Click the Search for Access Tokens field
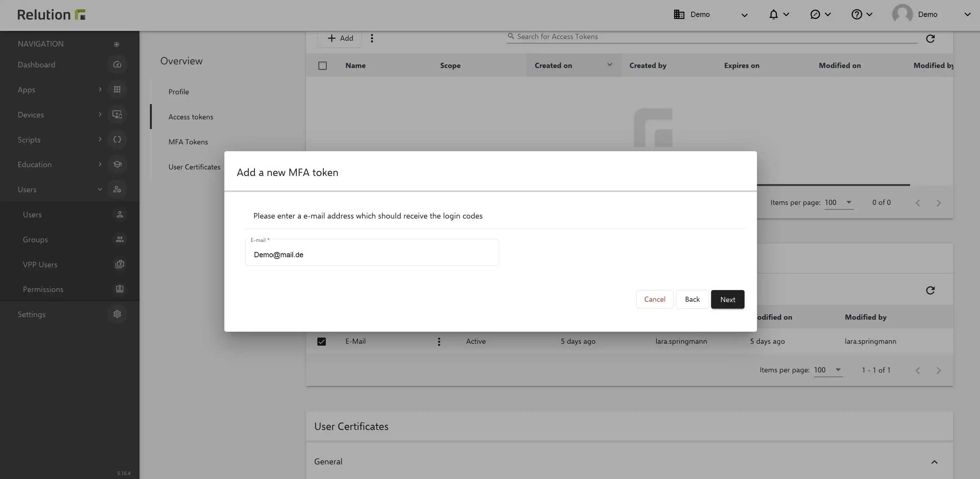The height and width of the screenshot is (479, 980). coord(712,36)
